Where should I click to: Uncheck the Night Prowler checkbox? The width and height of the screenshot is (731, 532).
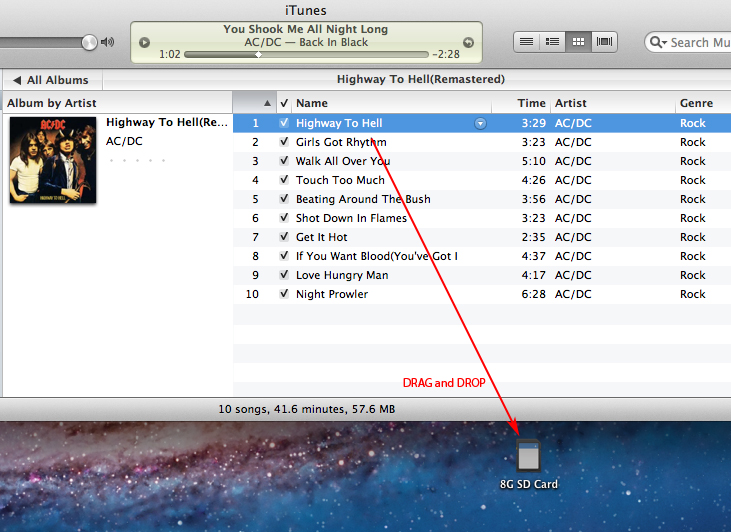(284, 294)
